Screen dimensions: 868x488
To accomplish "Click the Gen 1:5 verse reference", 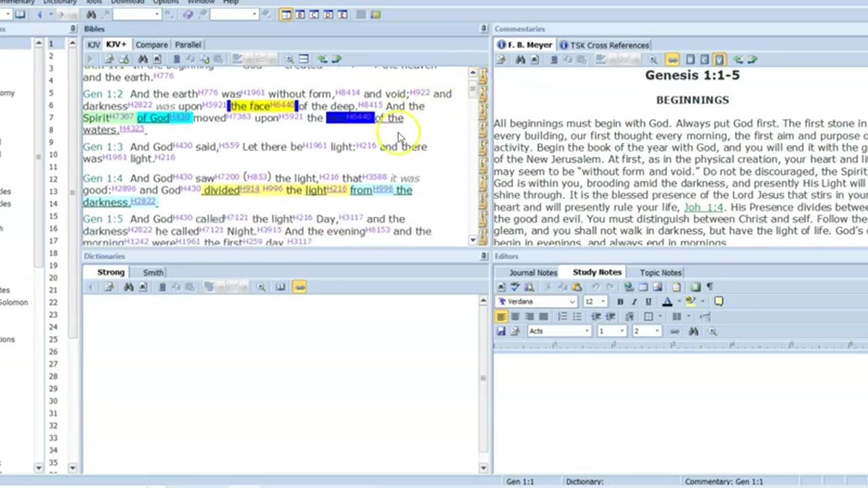I will click(102, 219).
